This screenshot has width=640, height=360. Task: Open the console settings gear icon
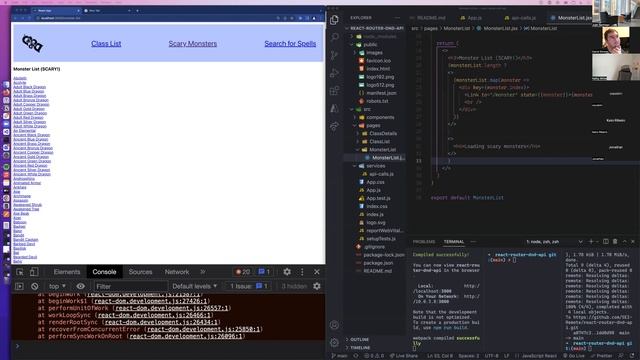[x=317, y=286]
